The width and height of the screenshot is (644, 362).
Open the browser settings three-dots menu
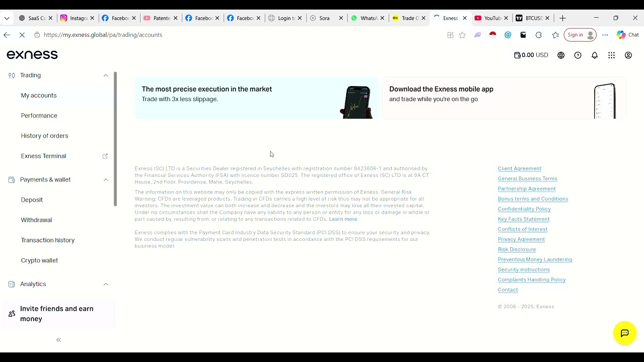coord(605,35)
